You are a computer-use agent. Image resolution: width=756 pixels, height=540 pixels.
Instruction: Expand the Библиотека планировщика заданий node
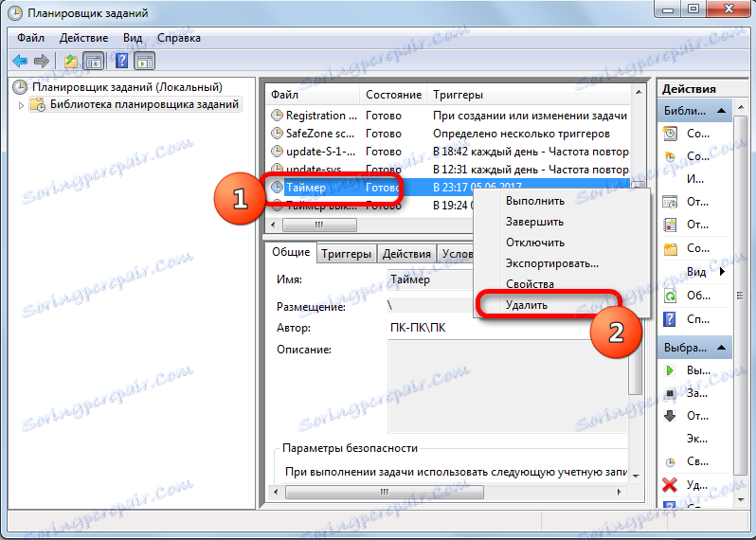pos(21,104)
